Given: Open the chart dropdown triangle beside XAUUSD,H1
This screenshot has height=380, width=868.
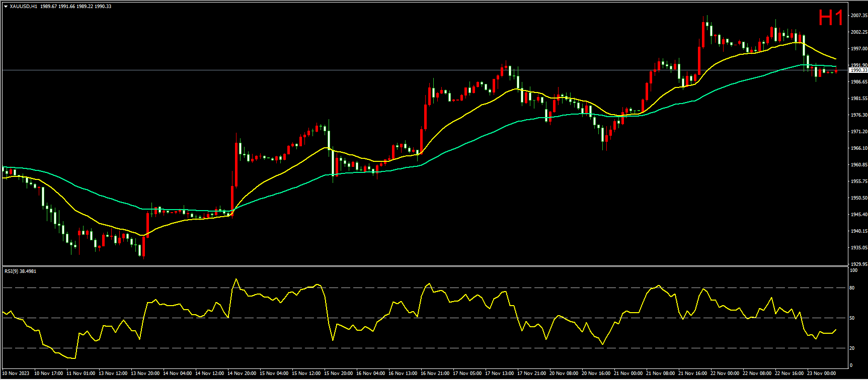Looking at the screenshot, I should [6, 7].
